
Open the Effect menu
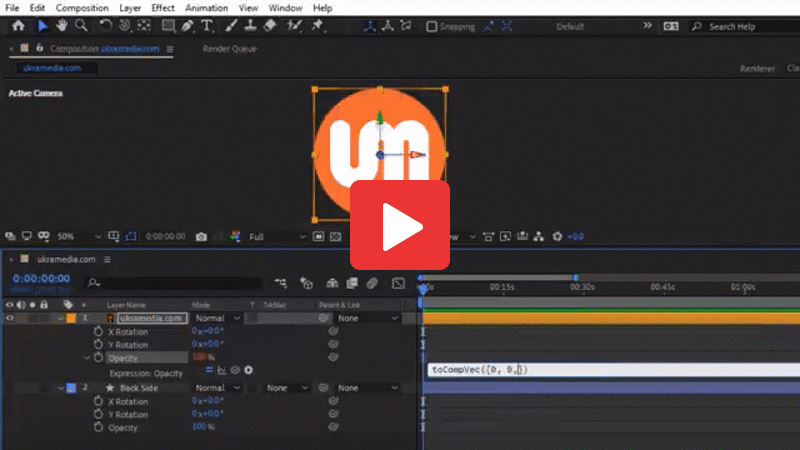(163, 8)
